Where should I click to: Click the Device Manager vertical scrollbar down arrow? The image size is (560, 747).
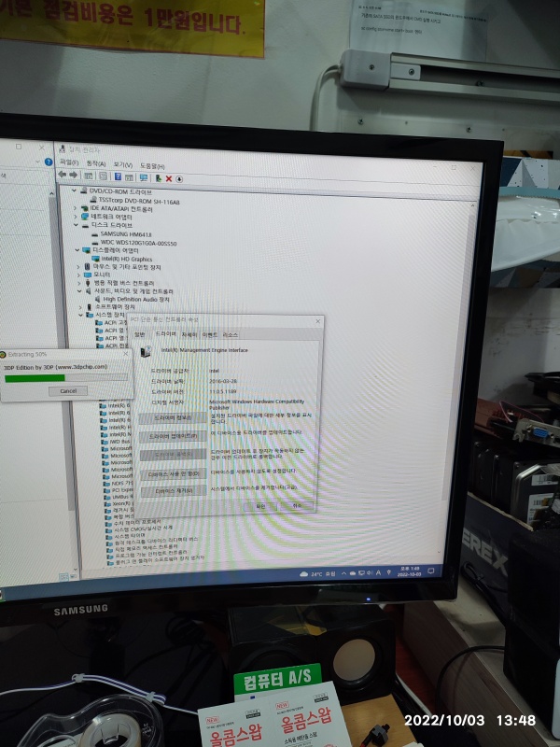tap(439, 551)
